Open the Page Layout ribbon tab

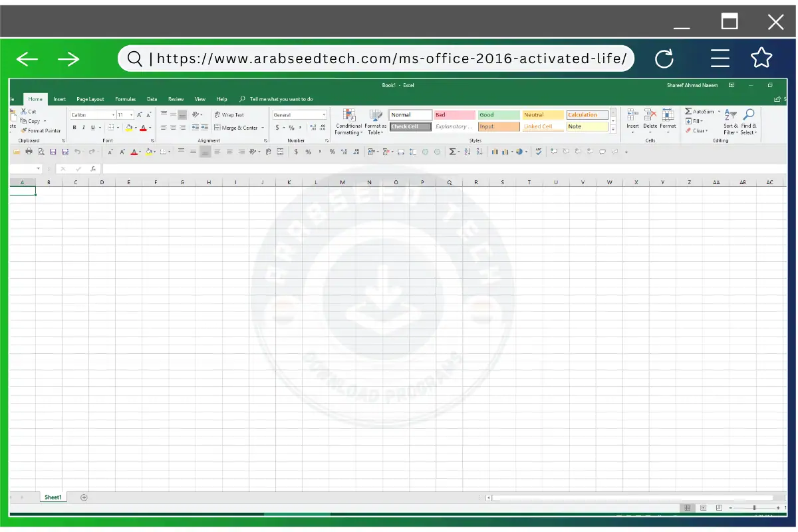tap(90, 98)
